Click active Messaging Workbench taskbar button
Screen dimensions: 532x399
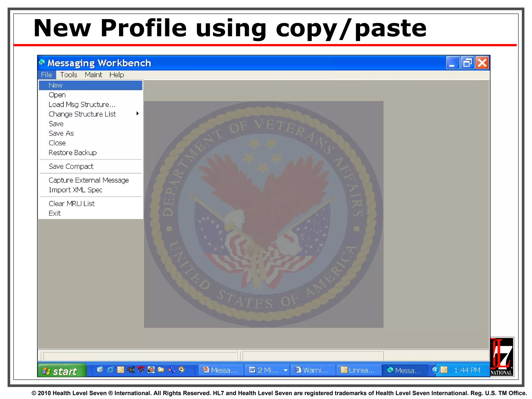point(405,370)
